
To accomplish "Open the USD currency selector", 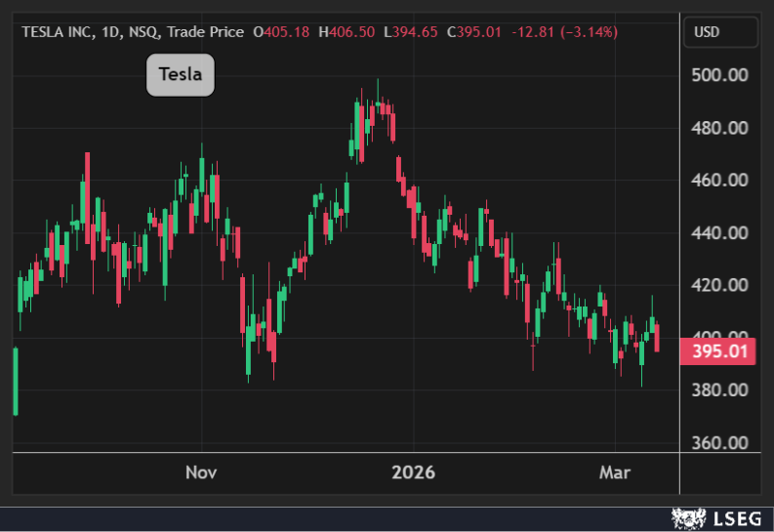I will point(719,32).
